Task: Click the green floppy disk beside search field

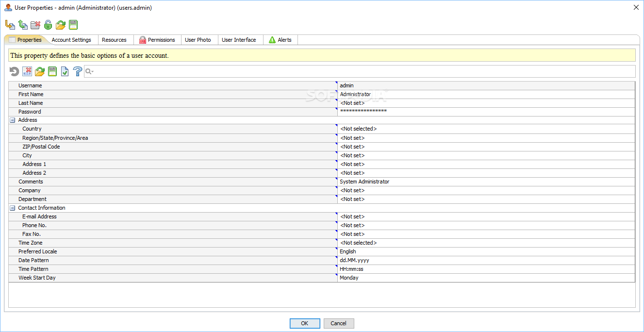Action: tap(52, 71)
